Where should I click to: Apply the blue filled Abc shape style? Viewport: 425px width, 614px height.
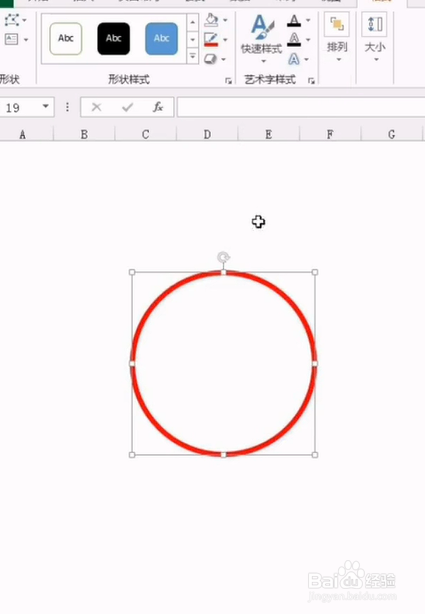pos(161,38)
